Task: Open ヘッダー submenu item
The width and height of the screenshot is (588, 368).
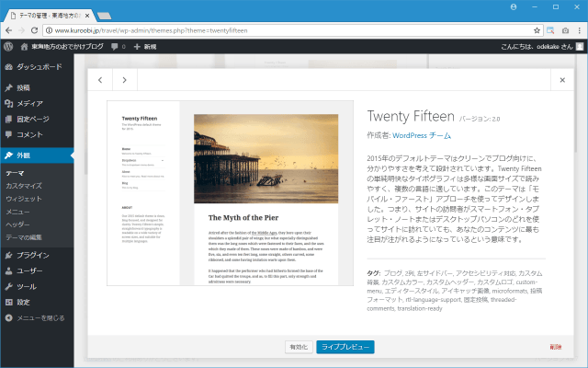Action: (17, 224)
